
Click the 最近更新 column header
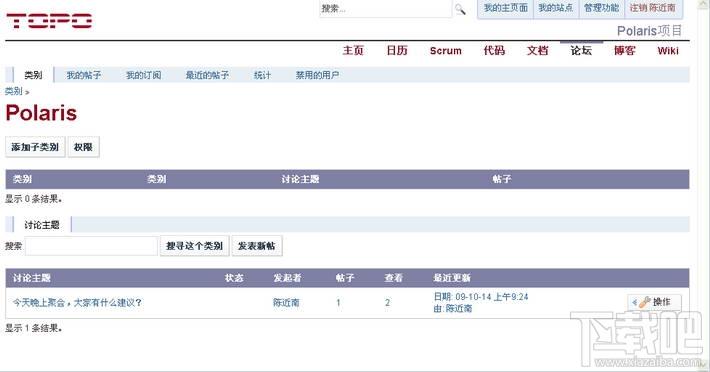point(452,278)
